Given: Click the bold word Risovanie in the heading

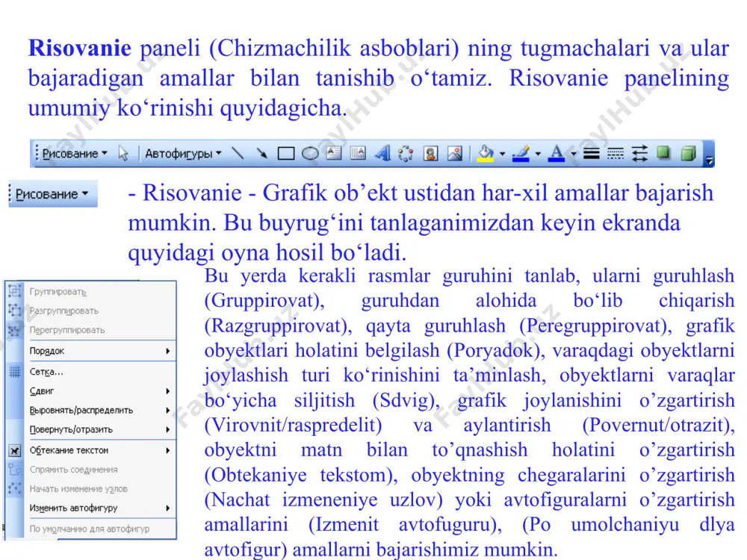Looking at the screenshot, I should [x=80, y=48].
